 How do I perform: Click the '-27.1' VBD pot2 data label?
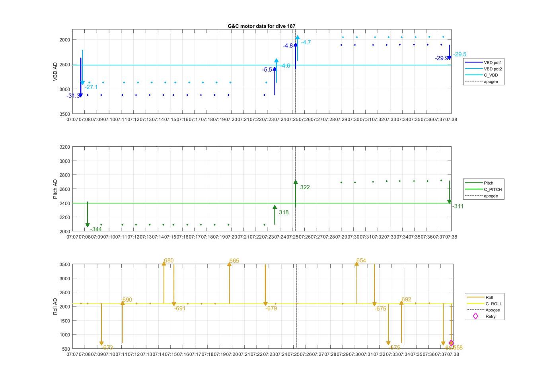pos(91,87)
